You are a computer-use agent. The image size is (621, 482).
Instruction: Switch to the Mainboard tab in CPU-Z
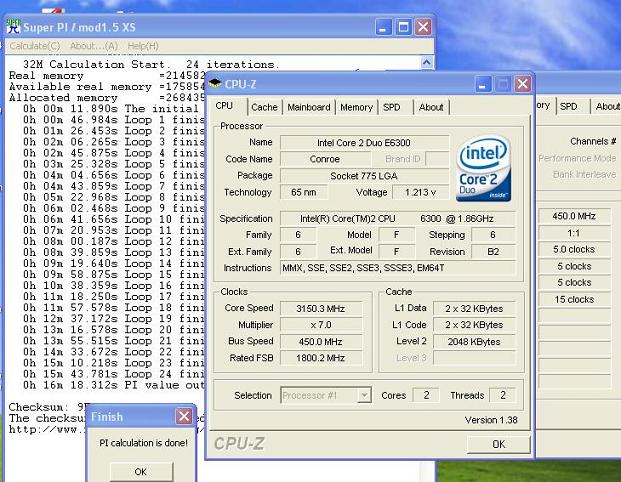click(x=309, y=107)
